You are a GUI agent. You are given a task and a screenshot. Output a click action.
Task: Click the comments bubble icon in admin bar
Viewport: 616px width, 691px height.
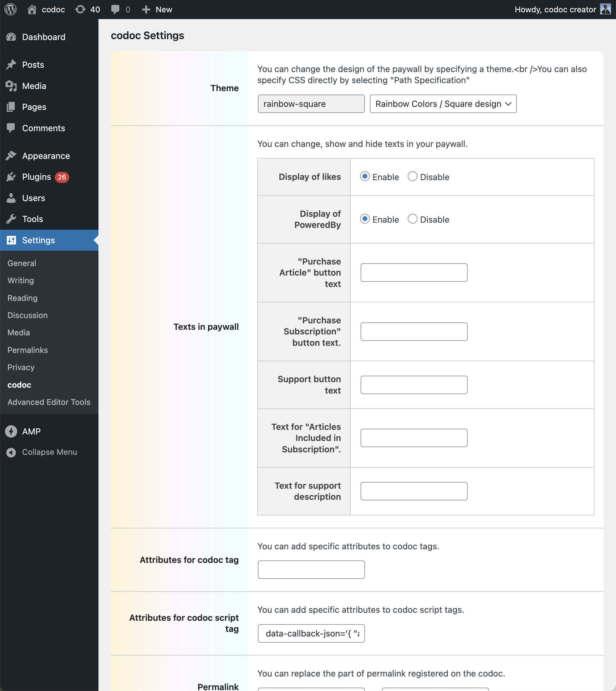pyautogui.click(x=115, y=9)
